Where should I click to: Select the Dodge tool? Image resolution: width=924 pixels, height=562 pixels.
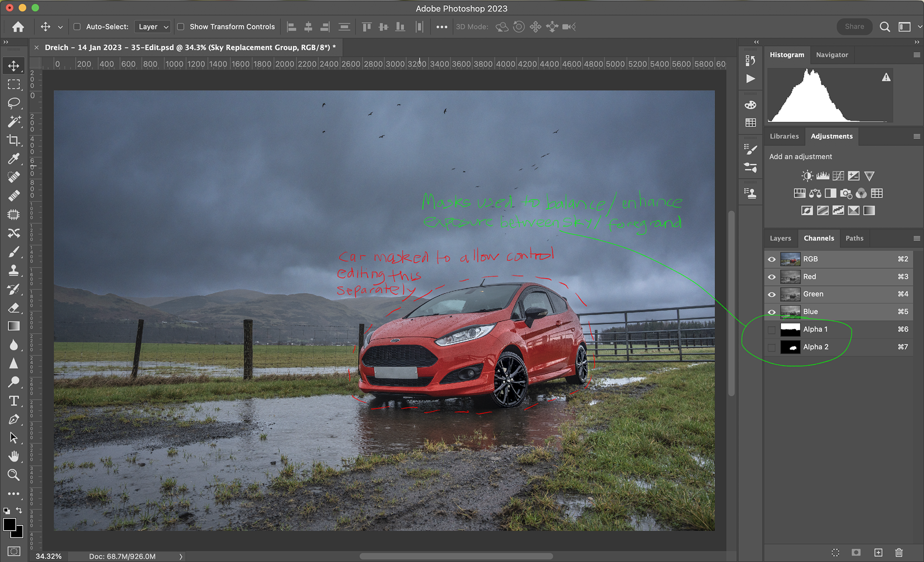[14, 382]
